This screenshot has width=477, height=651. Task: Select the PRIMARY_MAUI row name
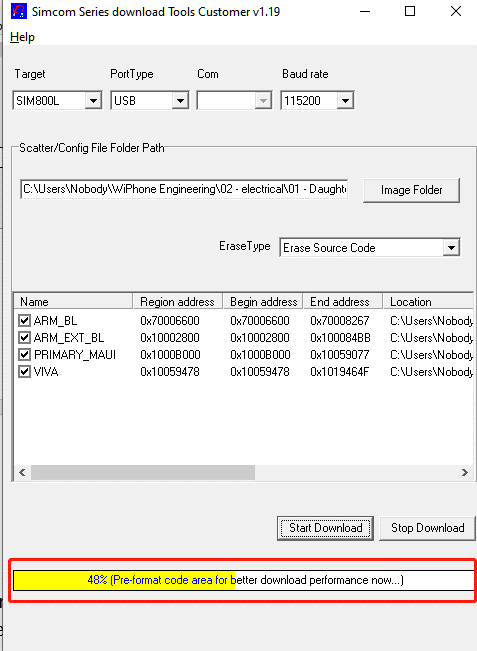tap(75, 355)
